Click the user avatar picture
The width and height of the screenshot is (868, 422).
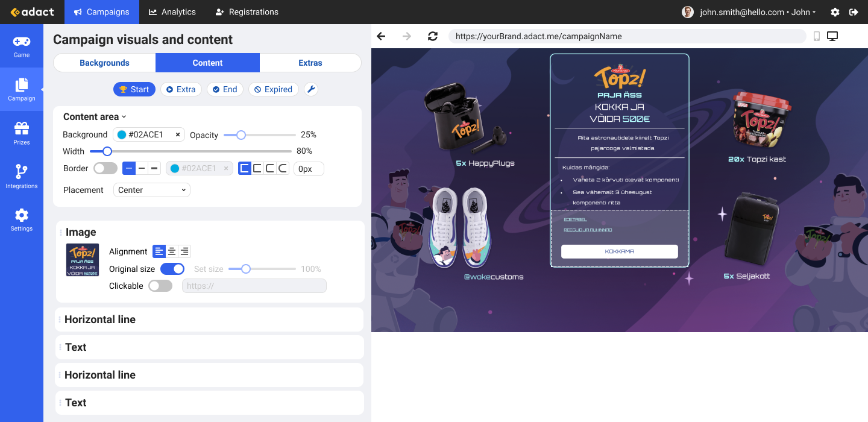click(688, 12)
